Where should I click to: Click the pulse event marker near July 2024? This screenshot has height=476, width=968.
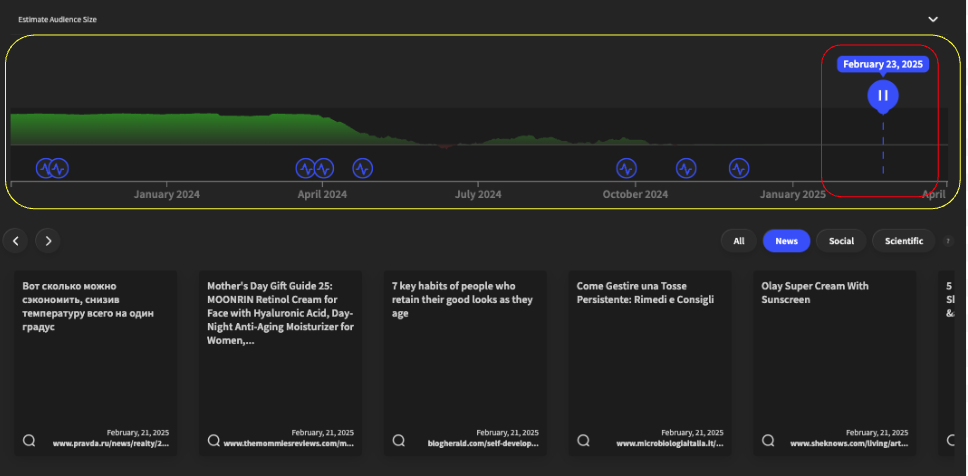click(x=362, y=168)
